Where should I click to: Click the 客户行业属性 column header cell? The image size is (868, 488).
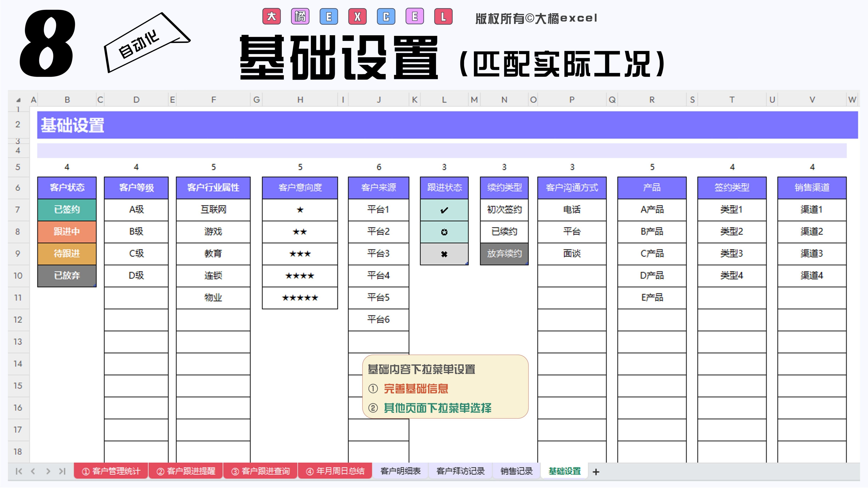(213, 188)
